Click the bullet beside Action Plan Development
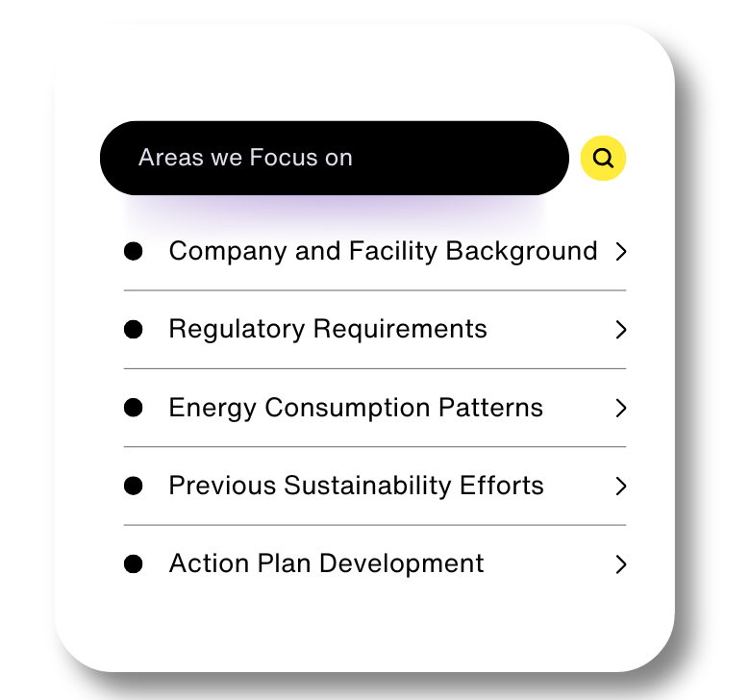The height and width of the screenshot is (700, 750). [x=134, y=563]
